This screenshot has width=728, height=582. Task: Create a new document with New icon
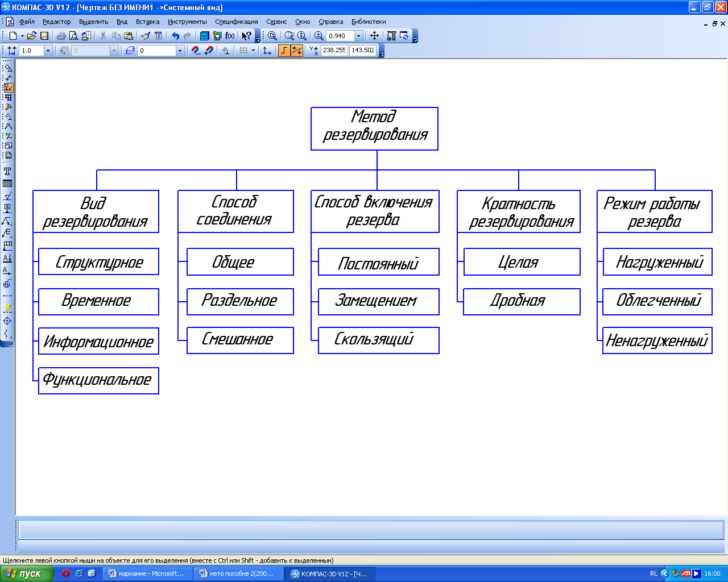[x=13, y=36]
